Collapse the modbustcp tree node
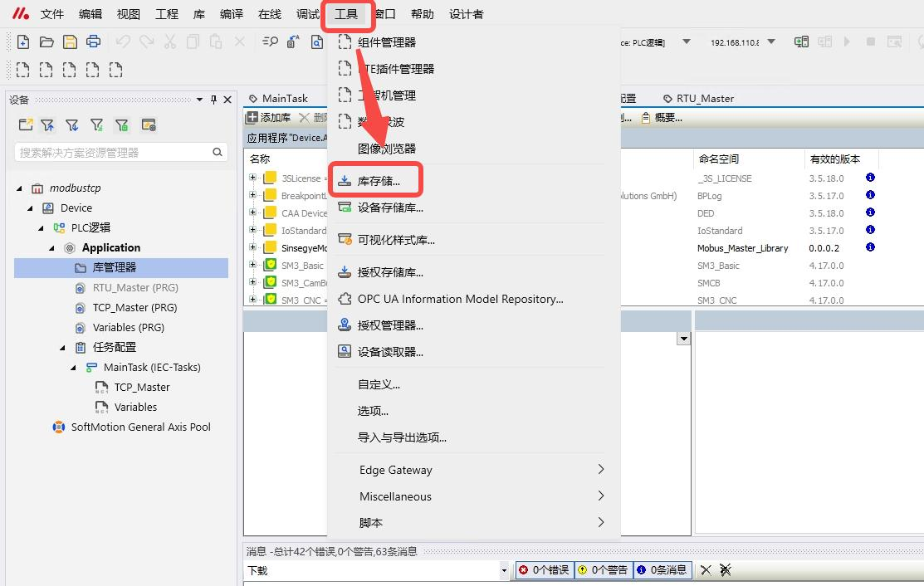 click(19, 188)
